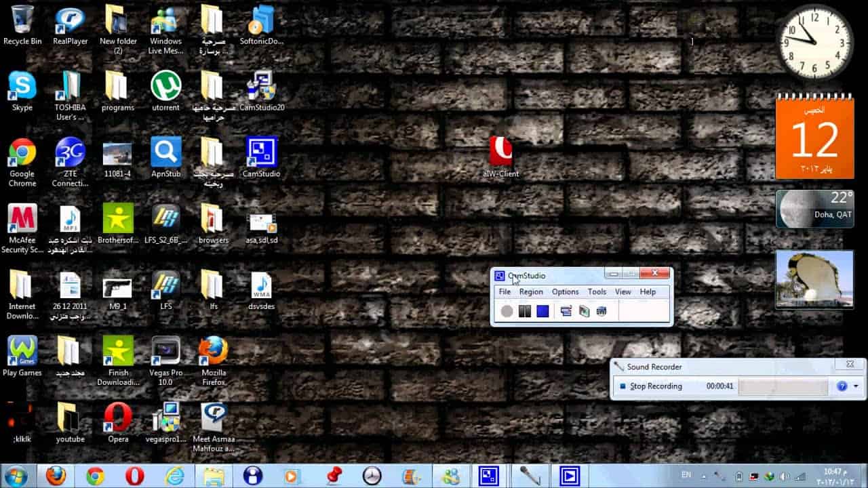Select the Record to SWF icon

pyautogui.click(x=601, y=311)
